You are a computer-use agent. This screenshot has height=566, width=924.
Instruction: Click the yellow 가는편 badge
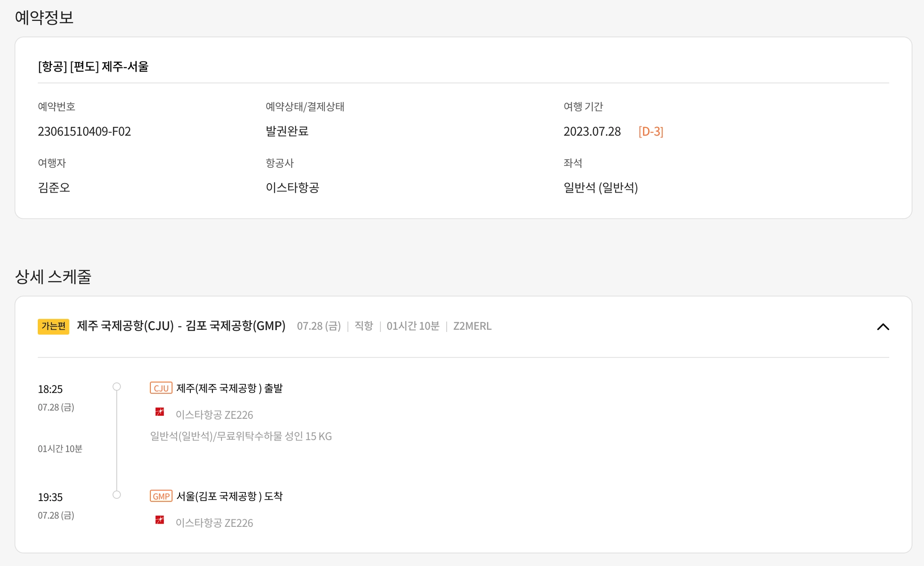click(x=53, y=326)
